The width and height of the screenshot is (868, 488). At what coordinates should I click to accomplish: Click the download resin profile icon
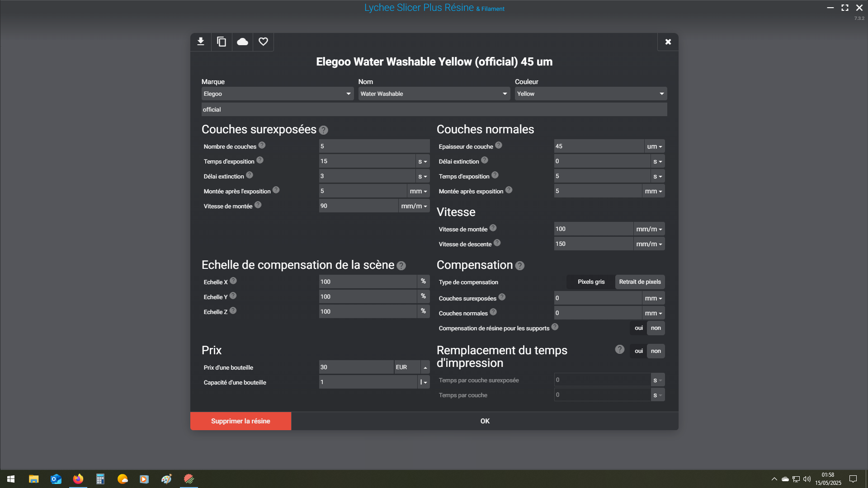click(x=201, y=42)
